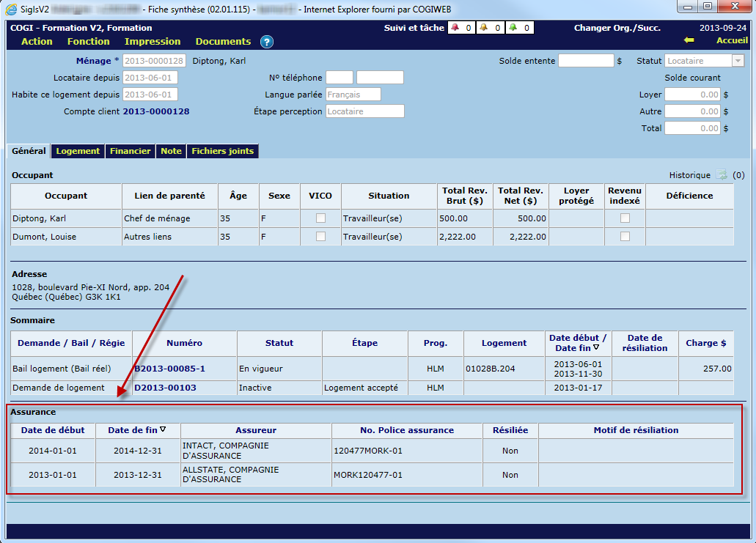The height and width of the screenshot is (543, 756).
Task: Toggle VICO checkbox for Diptong, Karl
Action: point(320,218)
